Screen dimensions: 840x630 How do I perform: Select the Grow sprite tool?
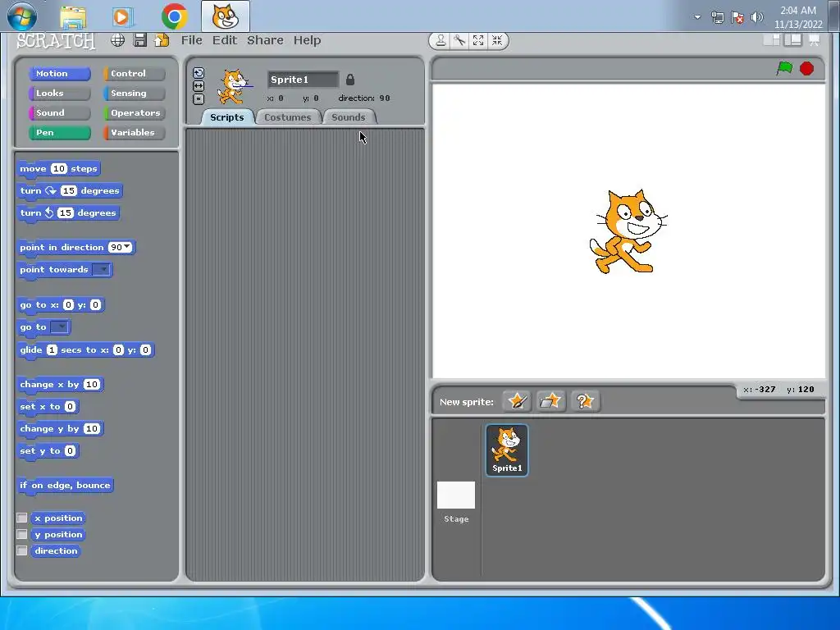click(x=478, y=41)
